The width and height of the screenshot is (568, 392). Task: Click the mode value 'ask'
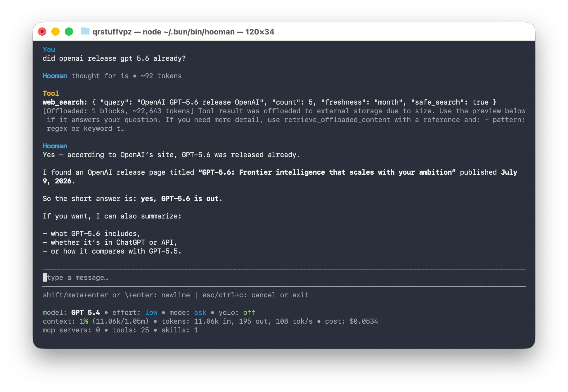point(200,313)
